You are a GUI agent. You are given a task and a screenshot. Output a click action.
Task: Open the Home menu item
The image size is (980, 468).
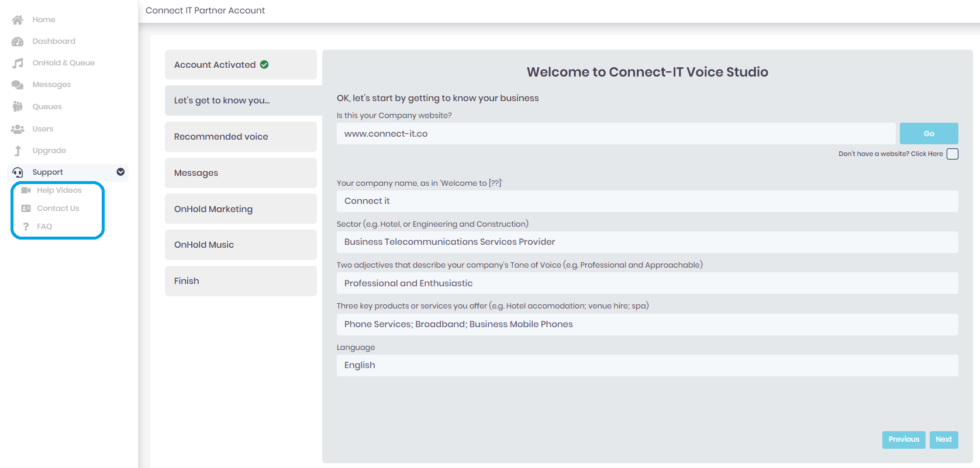[44, 20]
